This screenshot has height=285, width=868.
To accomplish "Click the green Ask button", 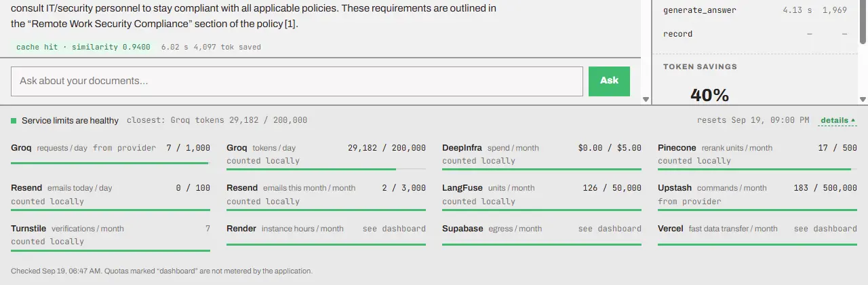I will click(x=609, y=81).
